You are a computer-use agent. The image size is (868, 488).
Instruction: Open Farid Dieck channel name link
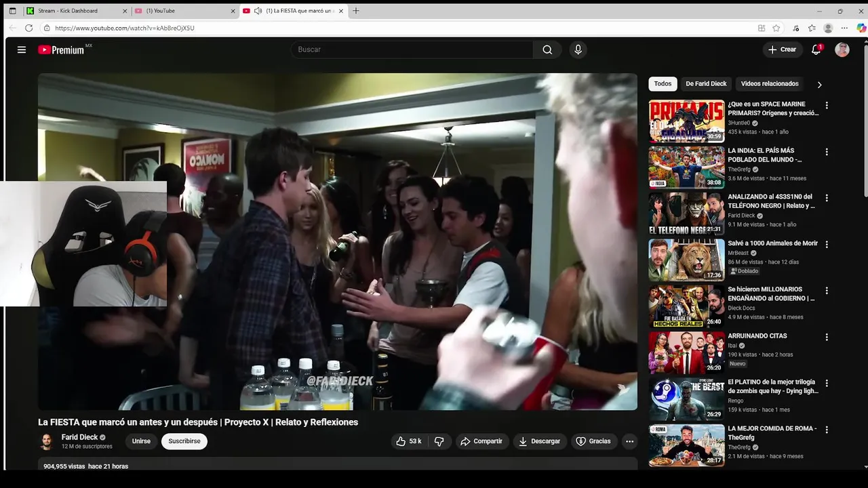pyautogui.click(x=79, y=437)
